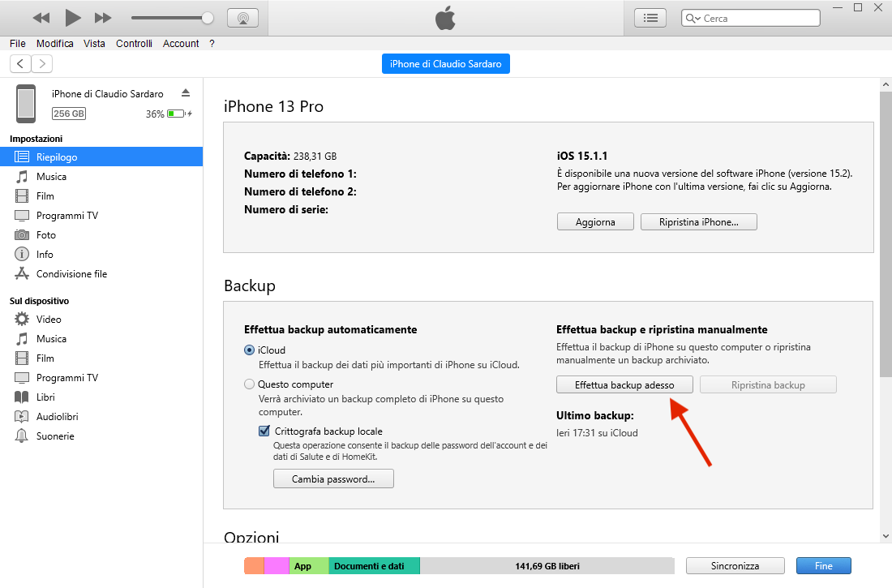The width and height of the screenshot is (892, 588).
Task: Open the Account menu
Action: pyautogui.click(x=181, y=44)
